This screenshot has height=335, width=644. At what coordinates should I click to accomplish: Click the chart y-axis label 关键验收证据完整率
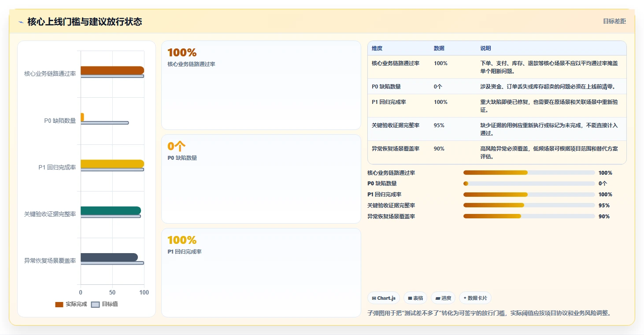(50, 214)
